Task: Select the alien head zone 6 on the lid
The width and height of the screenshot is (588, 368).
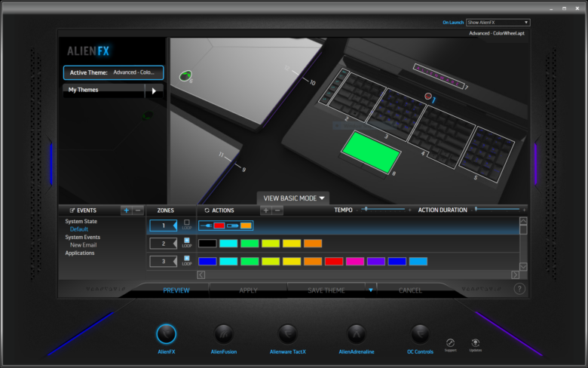Action: click(x=185, y=75)
